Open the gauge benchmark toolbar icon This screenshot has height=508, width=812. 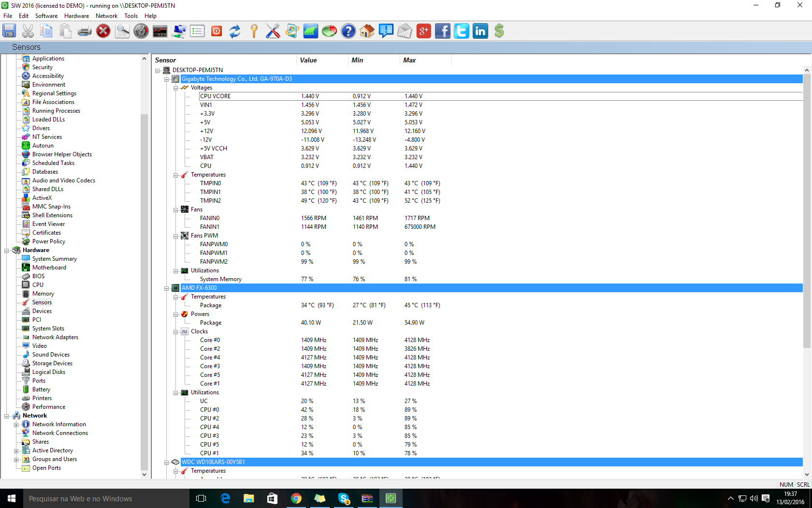[x=141, y=31]
